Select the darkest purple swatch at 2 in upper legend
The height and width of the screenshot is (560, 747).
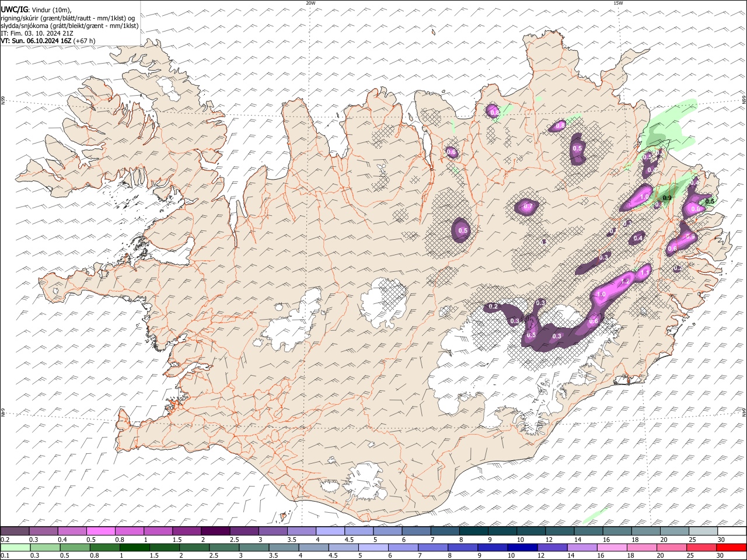click(x=215, y=531)
